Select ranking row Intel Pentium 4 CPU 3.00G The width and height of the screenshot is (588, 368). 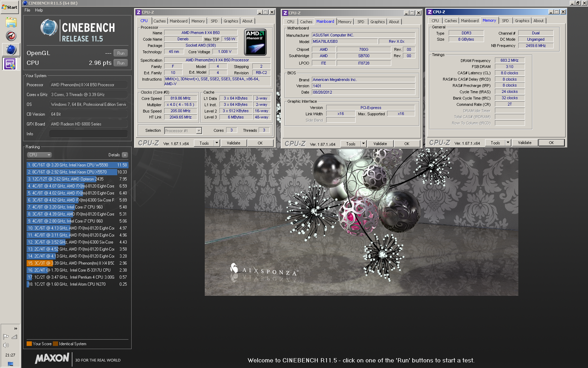click(x=77, y=277)
